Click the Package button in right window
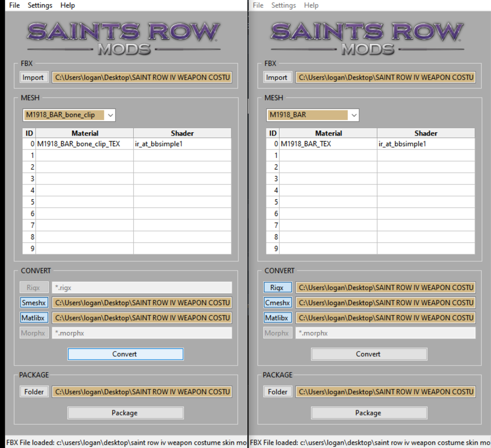Image resolution: width=491 pixels, height=448 pixels. 369,413
